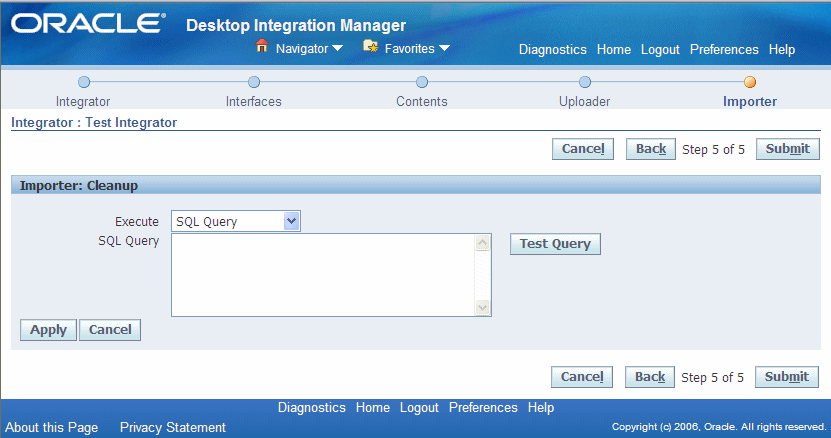Select the Contents step label

pyautogui.click(x=422, y=101)
